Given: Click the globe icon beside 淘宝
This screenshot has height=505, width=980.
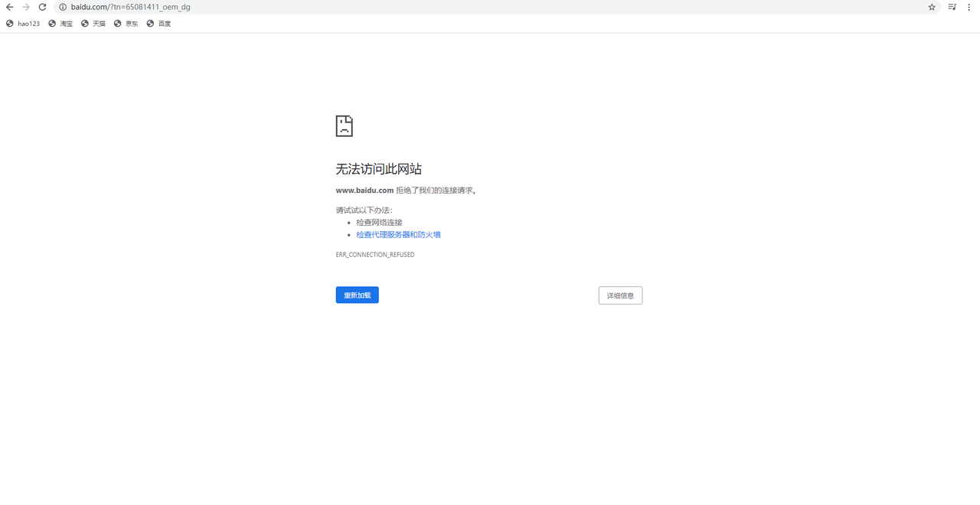Looking at the screenshot, I should point(52,24).
